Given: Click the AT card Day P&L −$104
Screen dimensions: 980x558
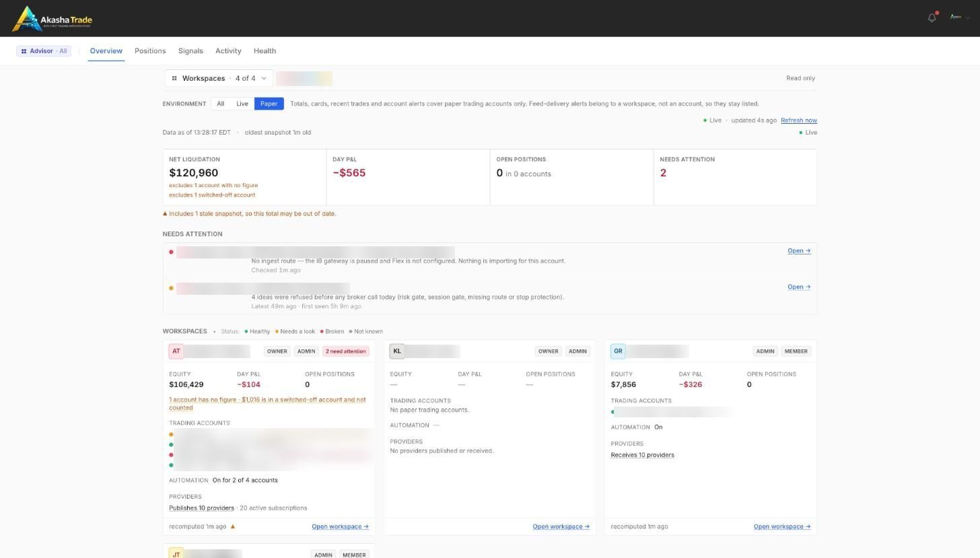Looking at the screenshot, I should coord(248,385).
